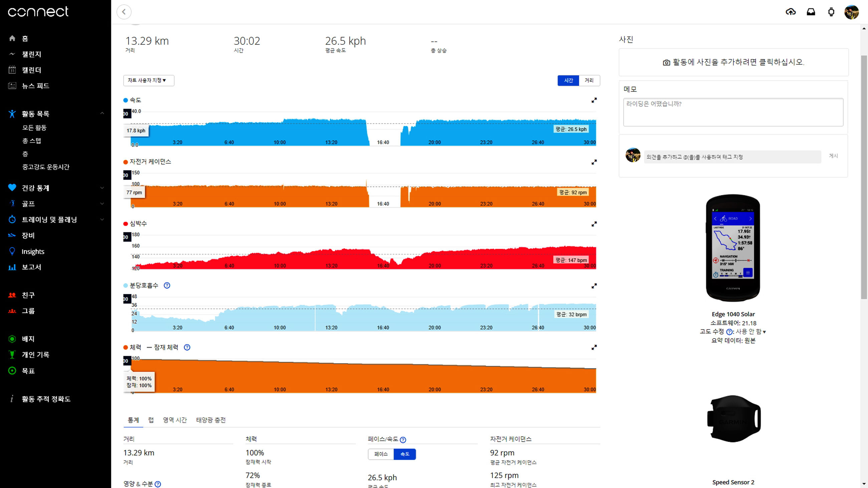Image resolution: width=868 pixels, height=488 pixels.
Task: Go back using the arrow button
Action: click(124, 12)
